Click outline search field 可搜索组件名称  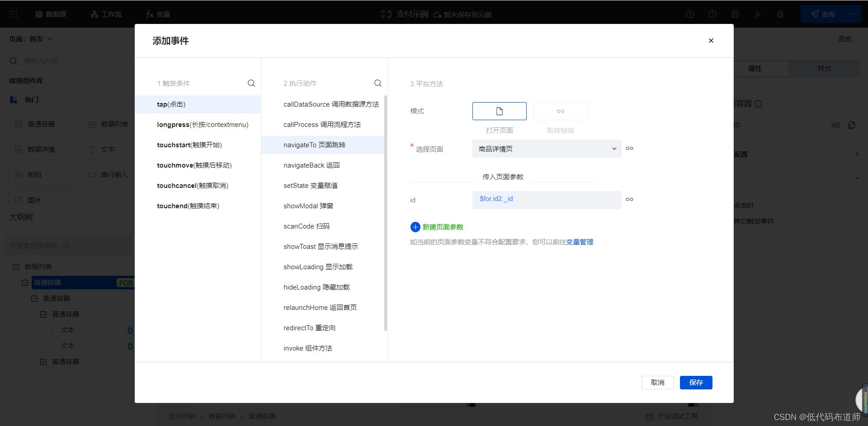pos(68,246)
